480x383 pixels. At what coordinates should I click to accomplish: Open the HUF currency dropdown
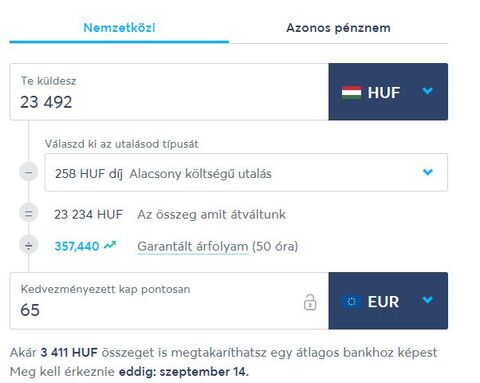click(388, 92)
